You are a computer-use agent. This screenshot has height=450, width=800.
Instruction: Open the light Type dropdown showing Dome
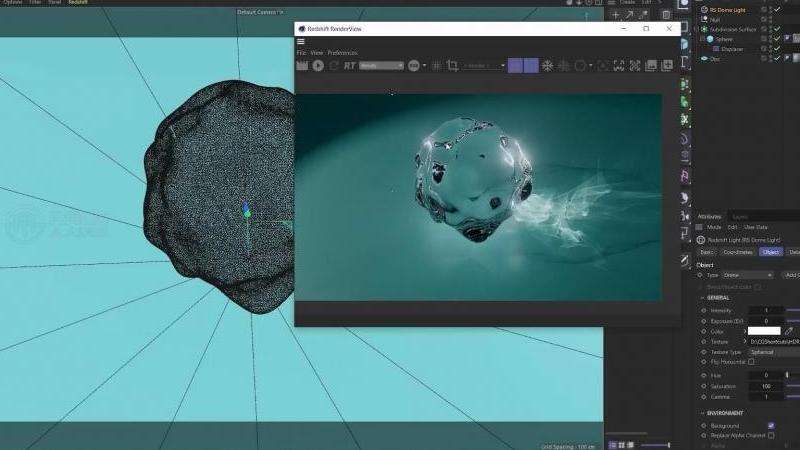(747, 275)
